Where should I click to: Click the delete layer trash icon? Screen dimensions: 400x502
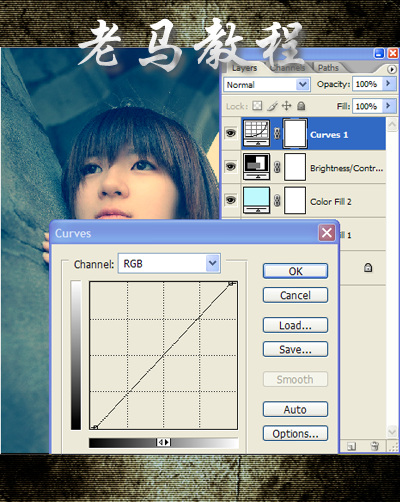[374, 446]
